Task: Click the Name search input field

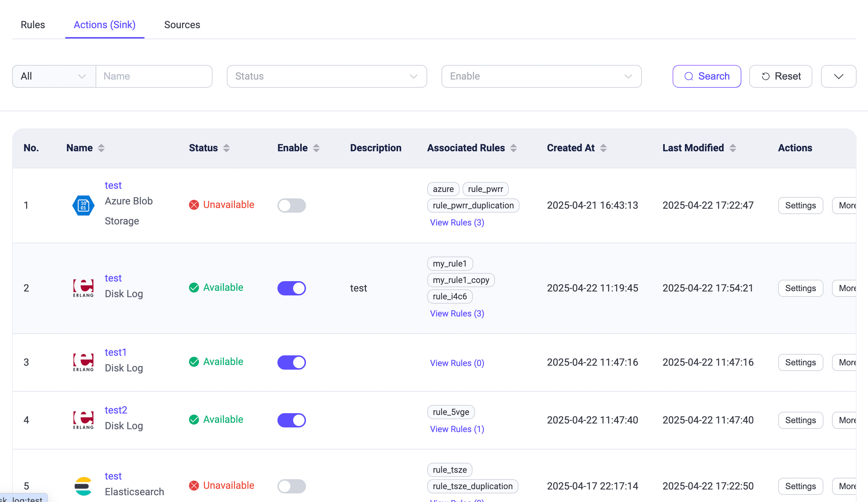Action: click(x=154, y=76)
